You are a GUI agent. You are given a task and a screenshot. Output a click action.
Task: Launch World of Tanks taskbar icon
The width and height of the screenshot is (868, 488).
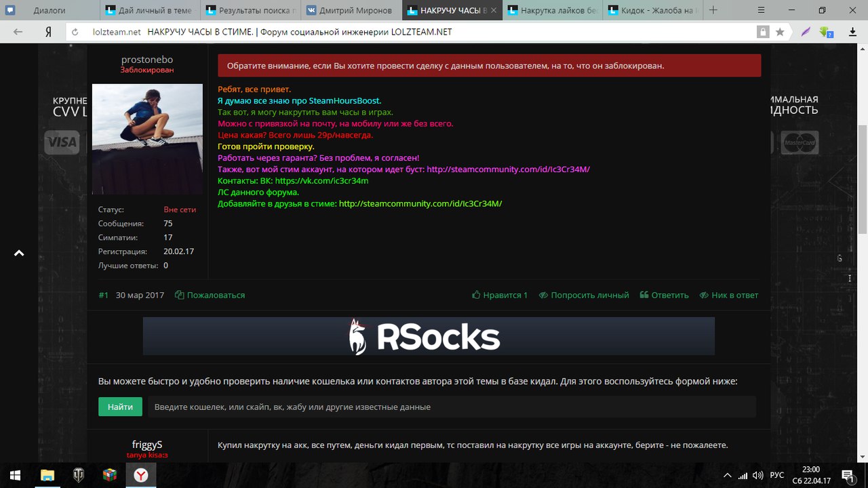[78, 475]
